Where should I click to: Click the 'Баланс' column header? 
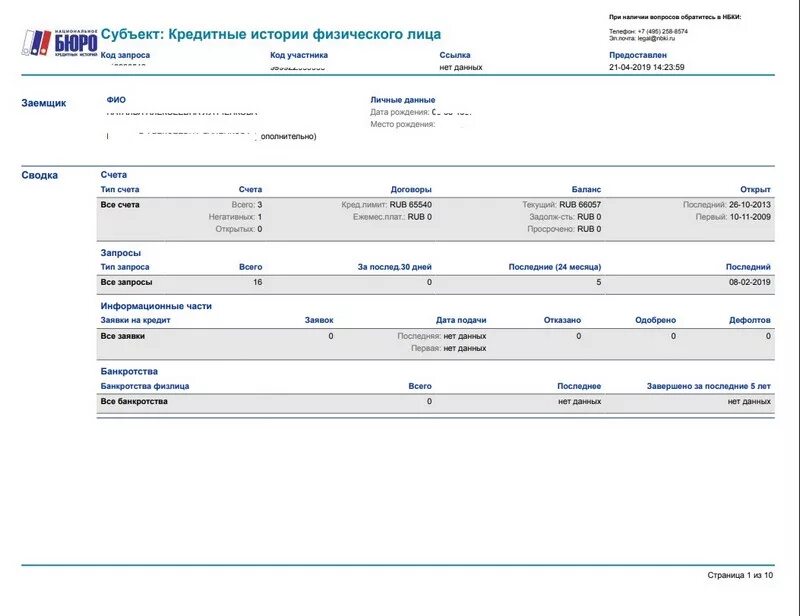pyautogui.click(x=586, y=189)
